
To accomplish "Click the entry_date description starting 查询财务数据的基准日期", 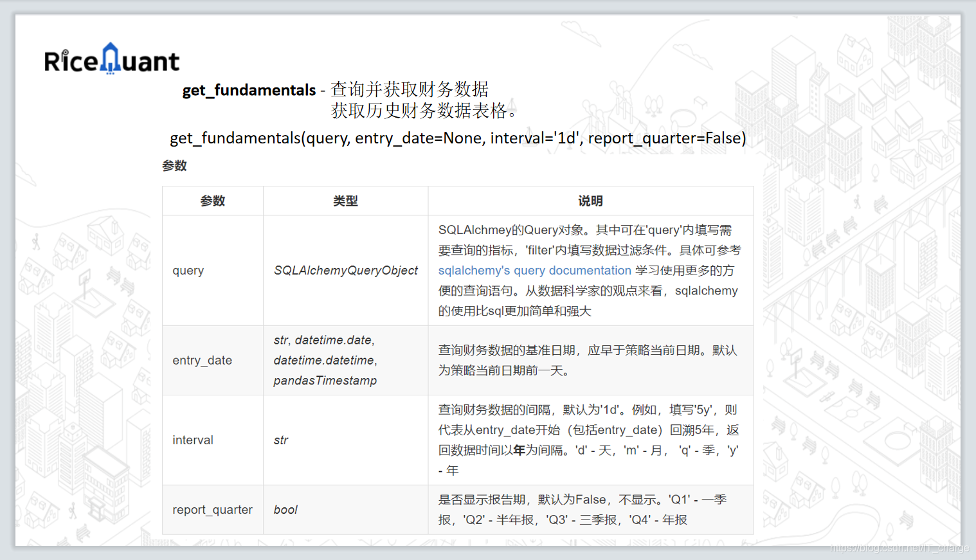I will pos(588,361).
